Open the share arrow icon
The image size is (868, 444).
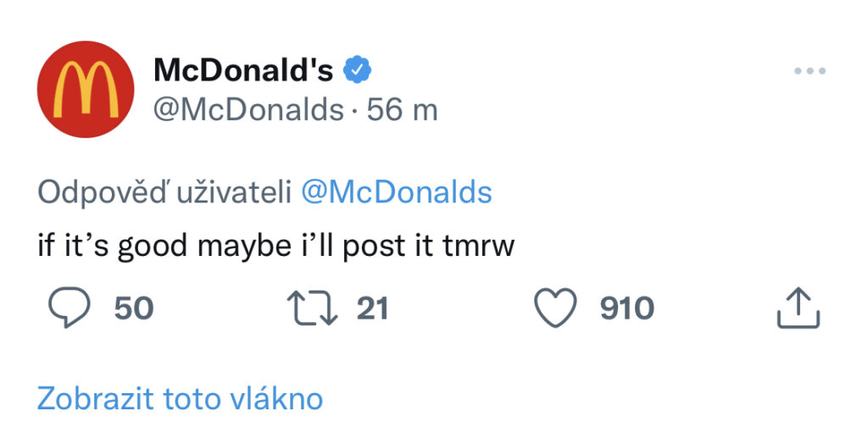tap(798, 308)
